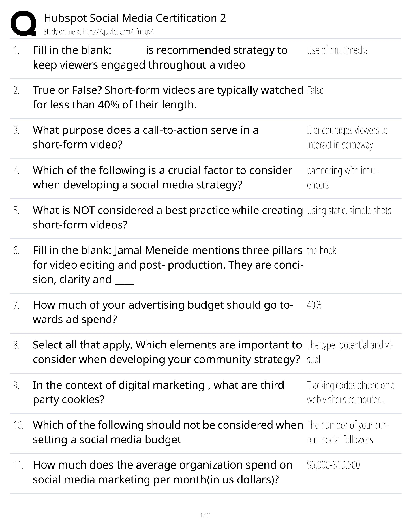Open the Study online quizlet.com link
The height and width of the screenshot is (532, 411).
coord(99,32)
